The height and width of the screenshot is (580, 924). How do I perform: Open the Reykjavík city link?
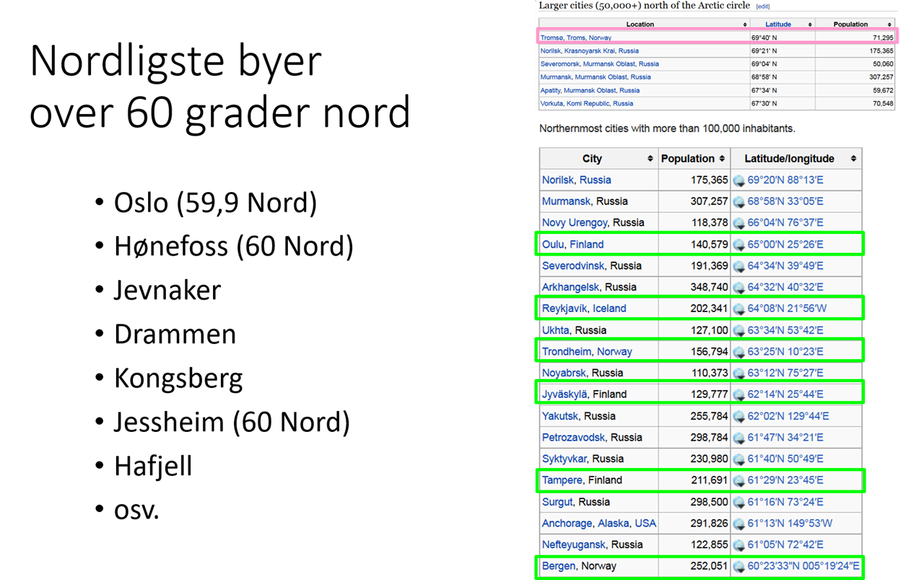[x=565, y=308]
